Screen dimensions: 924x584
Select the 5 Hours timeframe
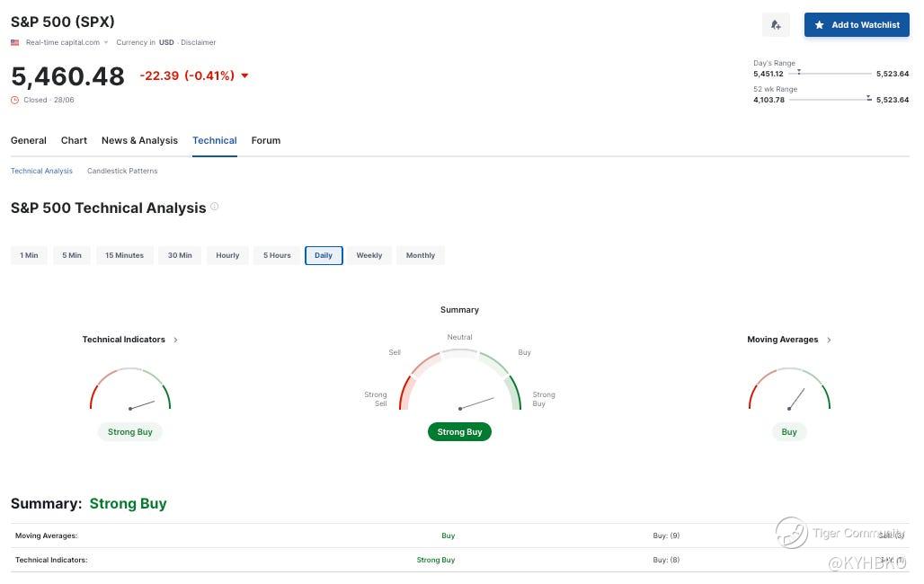tap(277, 255)
